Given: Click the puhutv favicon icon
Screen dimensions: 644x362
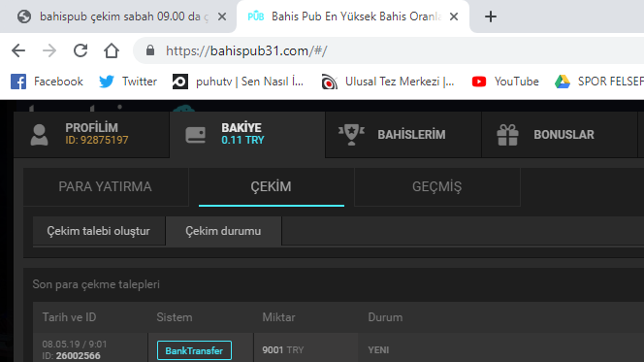Looking at the screenshot, I should click(x=179, y=82).
